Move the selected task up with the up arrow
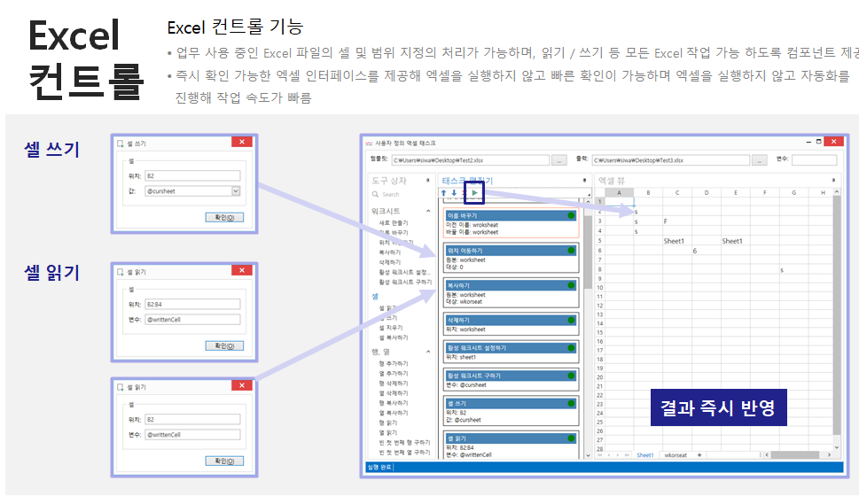Viewport: 859px width, 504px height. pyautogui.click(x=444, y=192)
